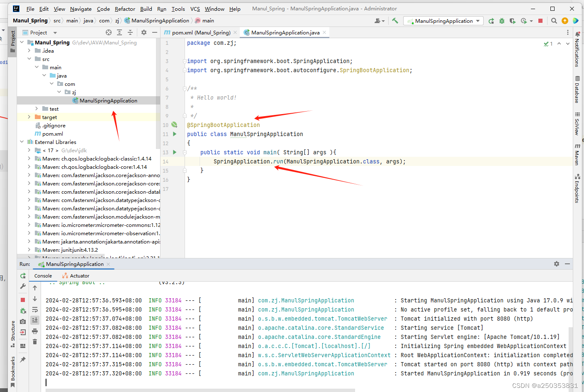584x392 pixels.
Task: Click the Exit icon in the Run panel
Action: 23,332
